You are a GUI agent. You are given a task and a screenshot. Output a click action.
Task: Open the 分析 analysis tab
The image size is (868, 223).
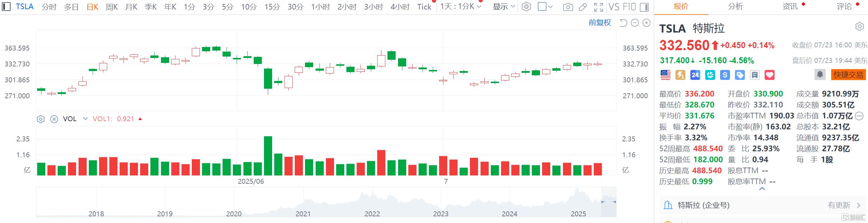coord(735,7)
